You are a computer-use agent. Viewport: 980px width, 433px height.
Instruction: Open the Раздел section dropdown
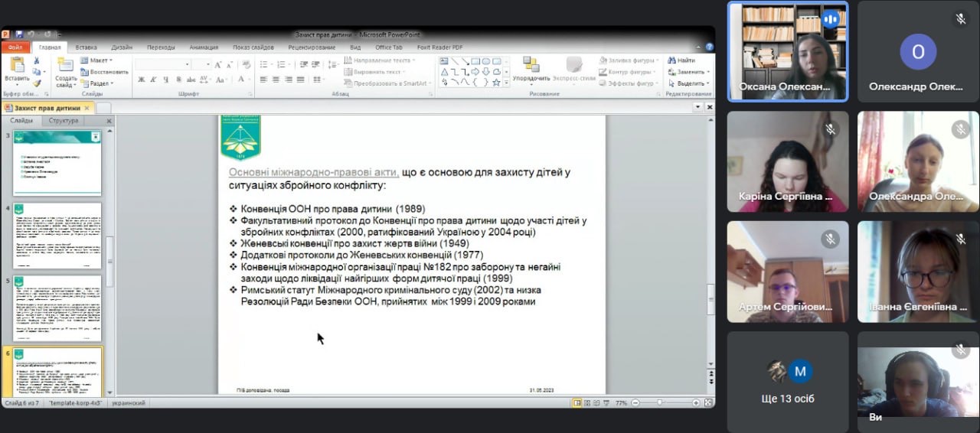(96, 83)
